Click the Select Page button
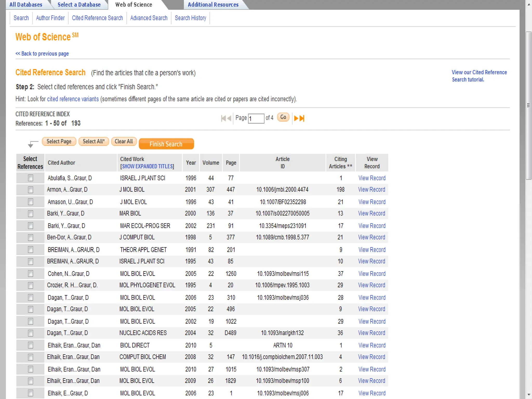532x399 pixels. pos(59,141)
